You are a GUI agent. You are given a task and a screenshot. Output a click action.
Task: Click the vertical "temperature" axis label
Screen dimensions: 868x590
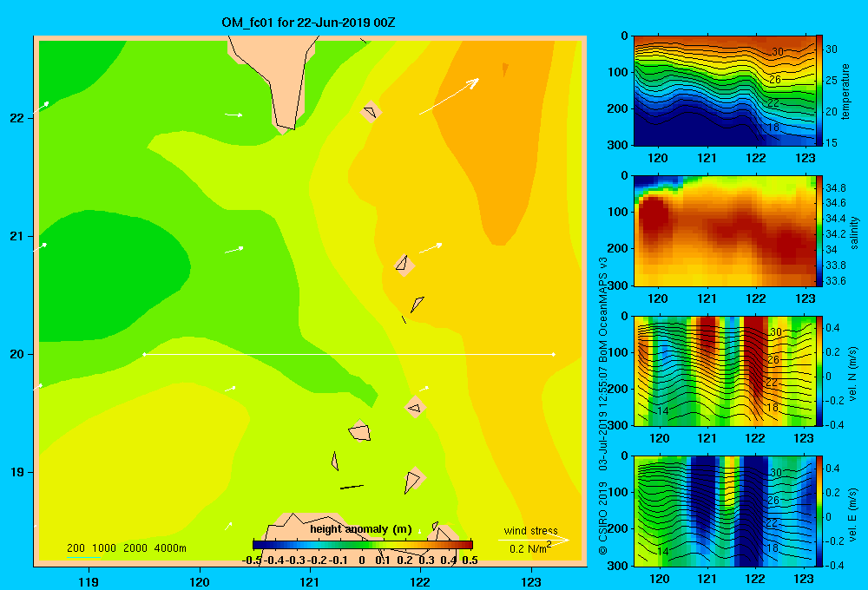click(x=845, y=91)
